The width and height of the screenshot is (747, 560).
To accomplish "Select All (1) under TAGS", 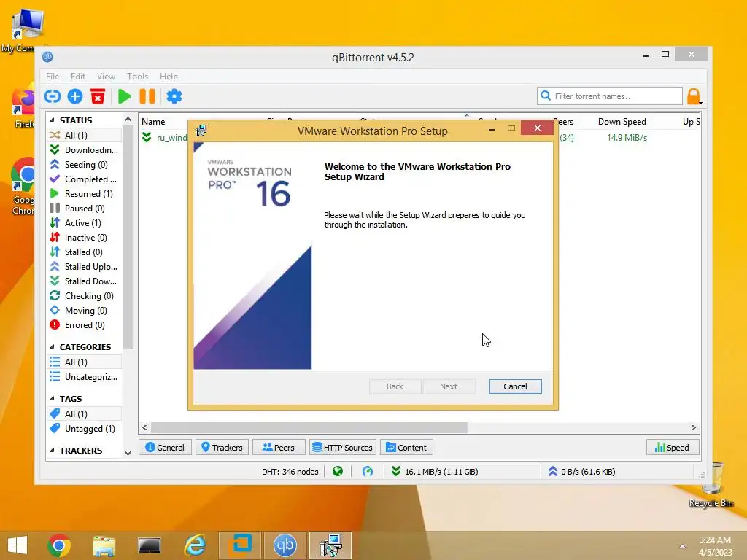I will pyautogui.click(x=84, y=414).
